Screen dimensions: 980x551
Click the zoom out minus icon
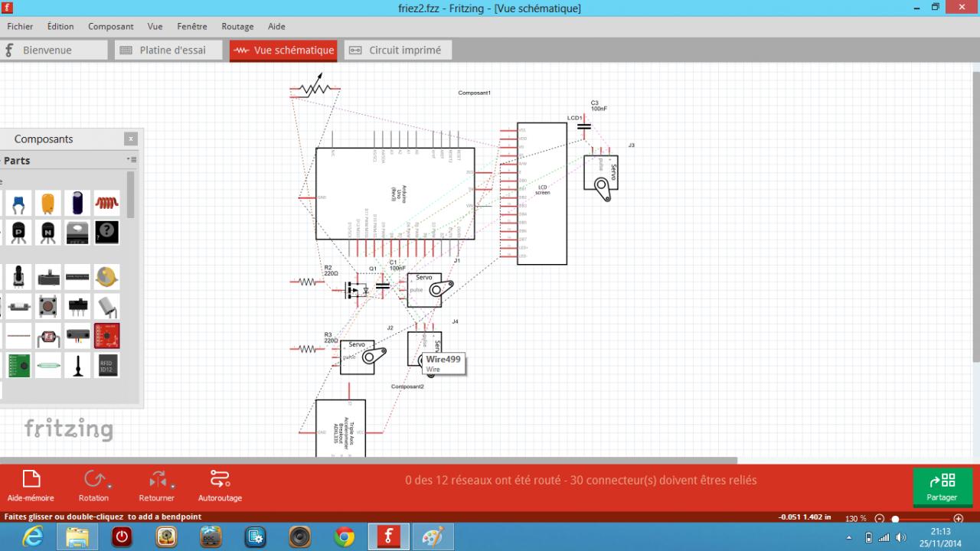[x=880, y=518]
